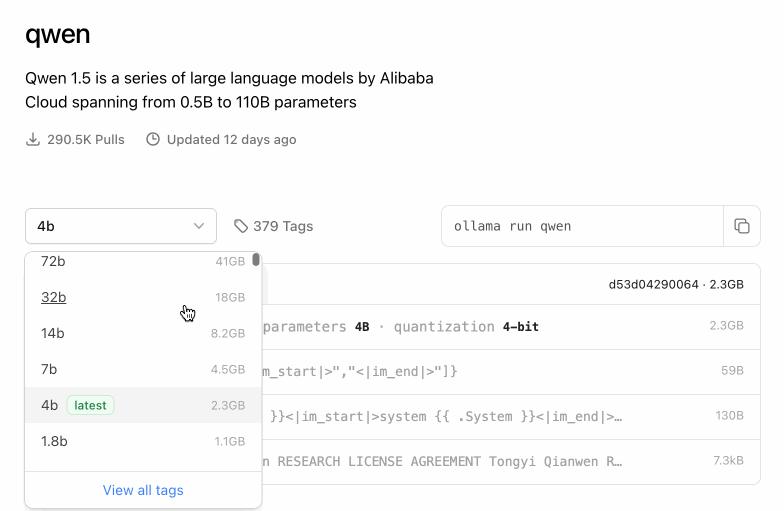784x511 pixels.
Task: Open the RESEARCH LICENSE AGREEMENT file row
Action: [x=500, y=461]
